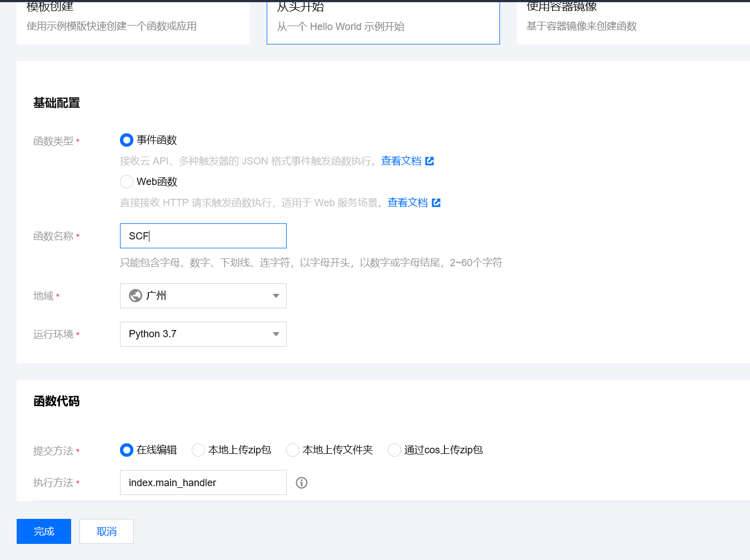The height and width of the screenshot is (560, 750).
Task: Click the info icon beside 执行方法 field
Action: [x=302, y=483]
